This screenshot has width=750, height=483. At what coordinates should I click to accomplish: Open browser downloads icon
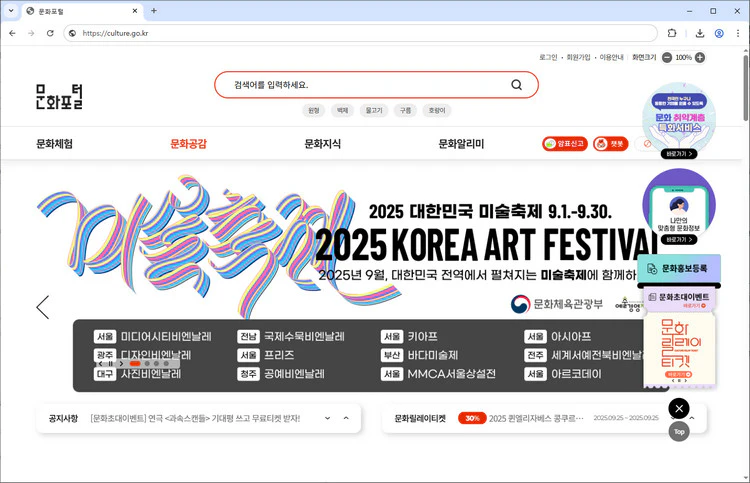700,33
